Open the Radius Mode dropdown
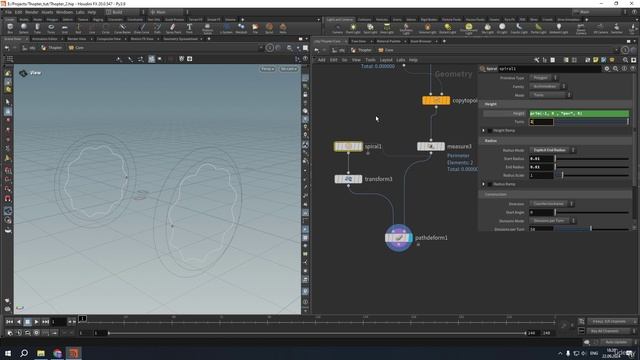The width and height of the screenshot is (640, 360). tap(552, 150)
